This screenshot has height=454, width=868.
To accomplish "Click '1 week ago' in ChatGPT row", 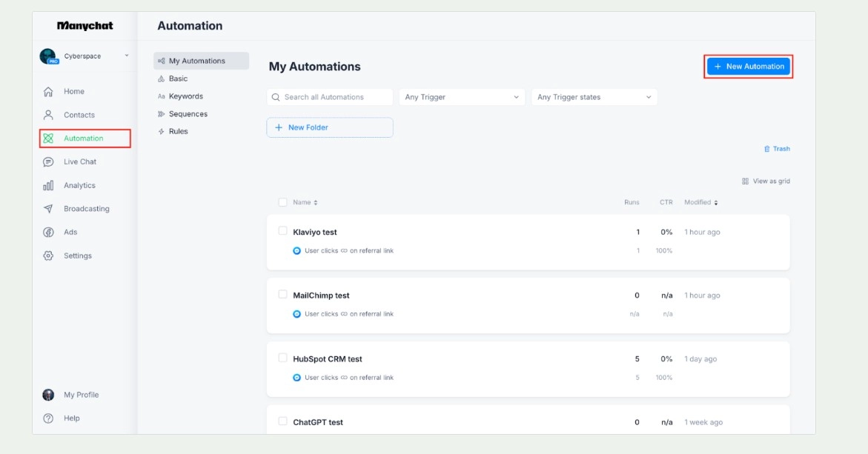I will click(x=703, y=422).
